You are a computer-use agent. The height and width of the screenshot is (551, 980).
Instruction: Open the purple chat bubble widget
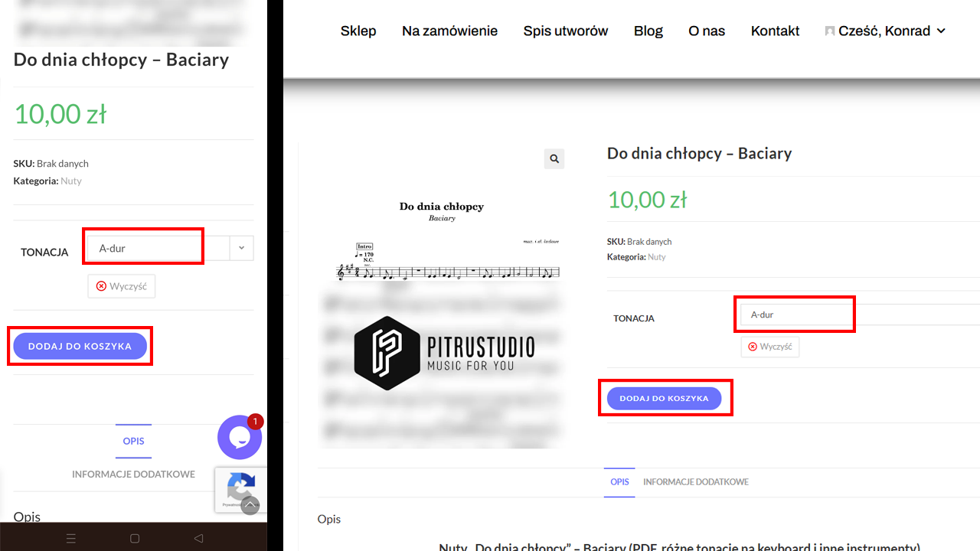(x=240, y=437)
